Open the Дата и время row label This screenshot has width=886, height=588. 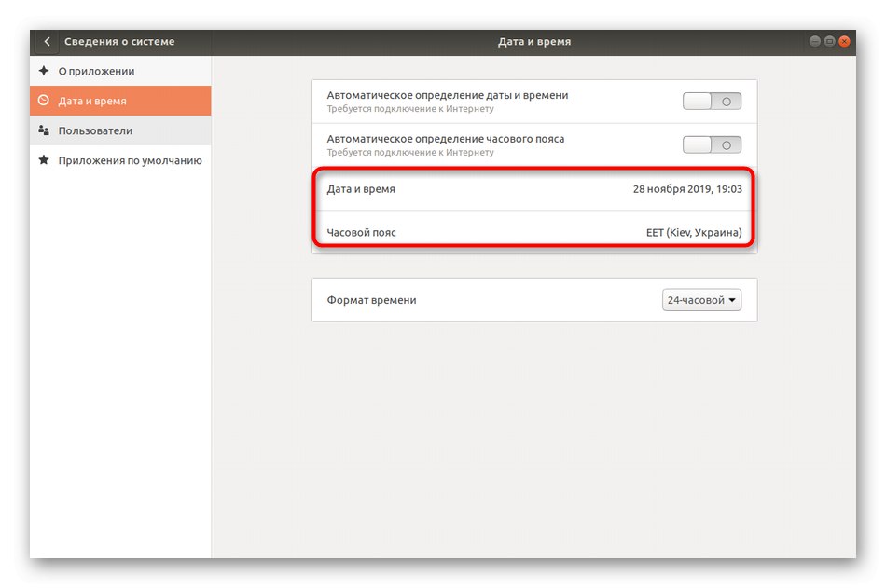pyautogui.click(x=361, y=188)
